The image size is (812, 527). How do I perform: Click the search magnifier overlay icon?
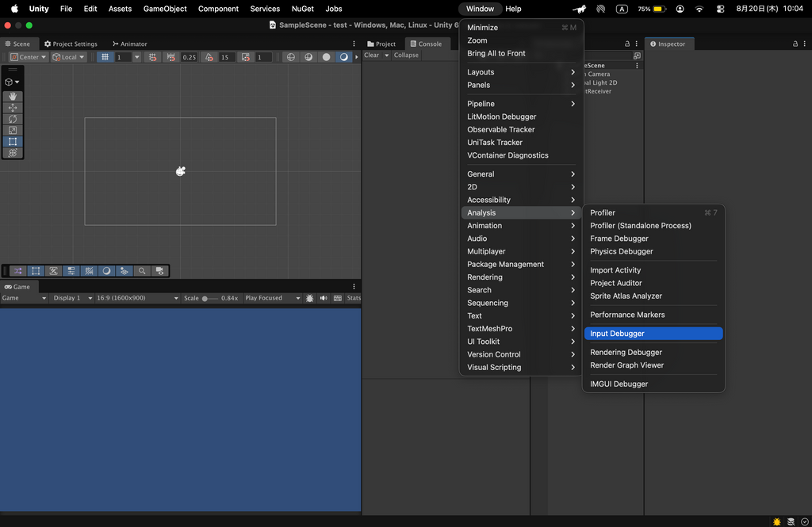click(x=142, y=271)
